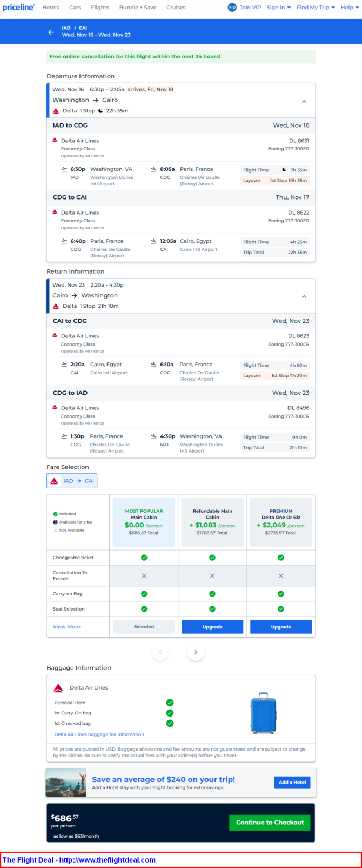Image resolution: width=362 pixels, height=868 pixels.
Task: Click takeoff icon next to 1:30p
Action: pos(64,436)
